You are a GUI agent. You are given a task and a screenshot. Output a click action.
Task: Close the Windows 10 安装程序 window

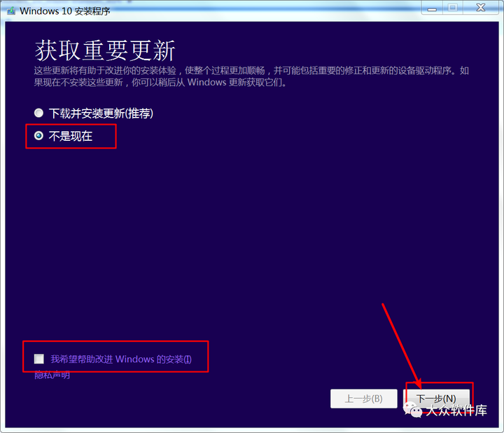480,8
